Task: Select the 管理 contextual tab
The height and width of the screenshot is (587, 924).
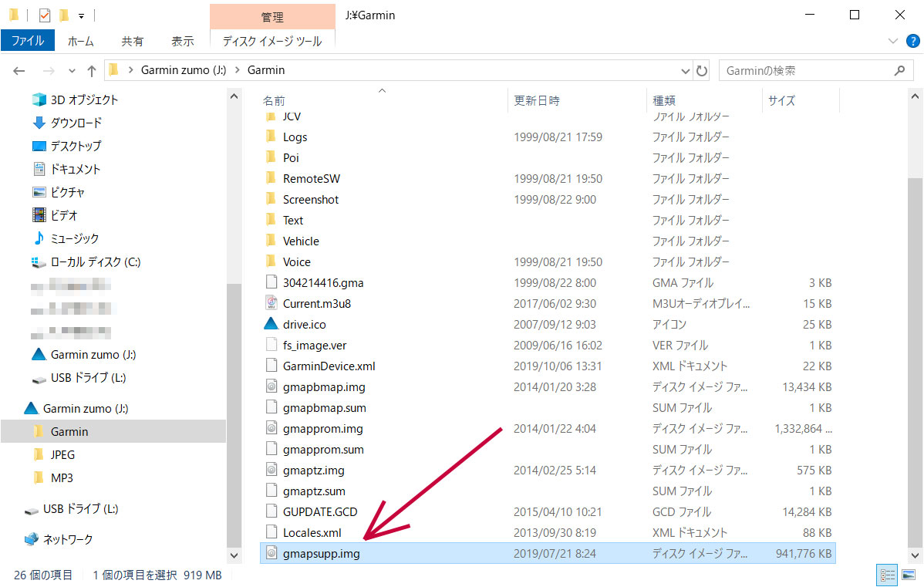Action: click(x=272, y=17)
